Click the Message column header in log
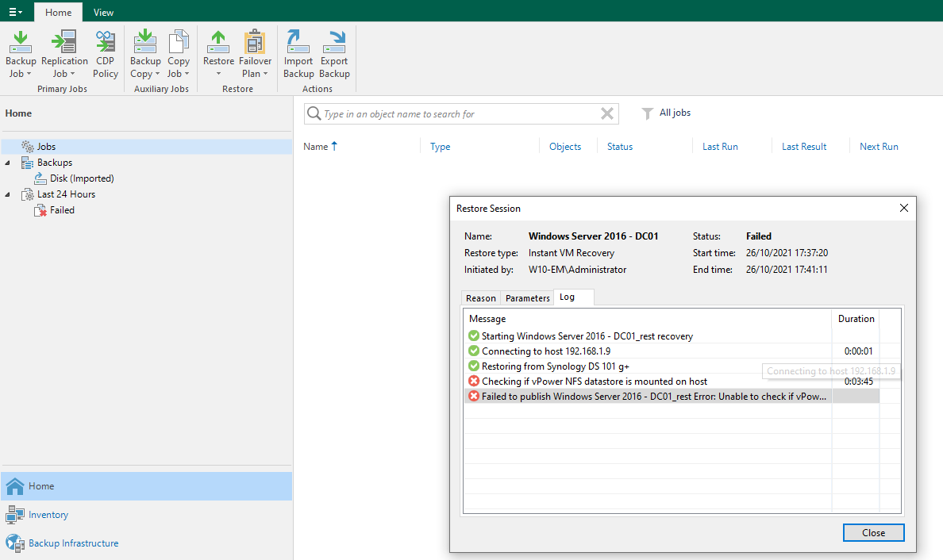 point(648,319)
